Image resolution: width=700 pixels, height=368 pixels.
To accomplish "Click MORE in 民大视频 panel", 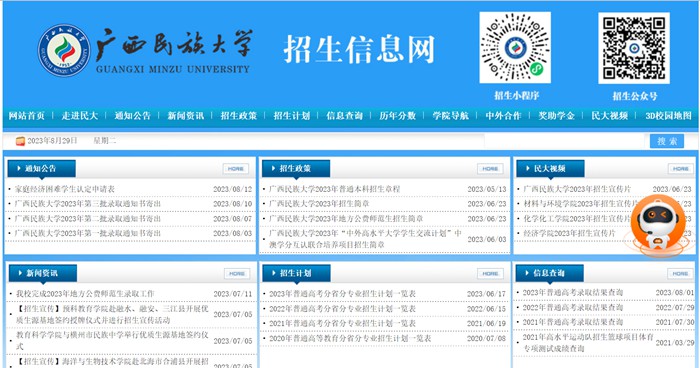I will click(x=681, y=169).
